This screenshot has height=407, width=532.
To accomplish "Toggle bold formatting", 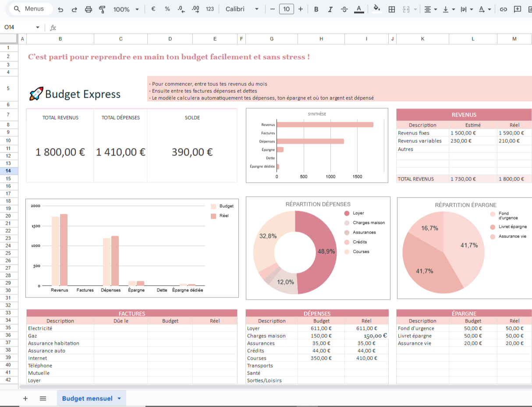I will click(316, 9).
